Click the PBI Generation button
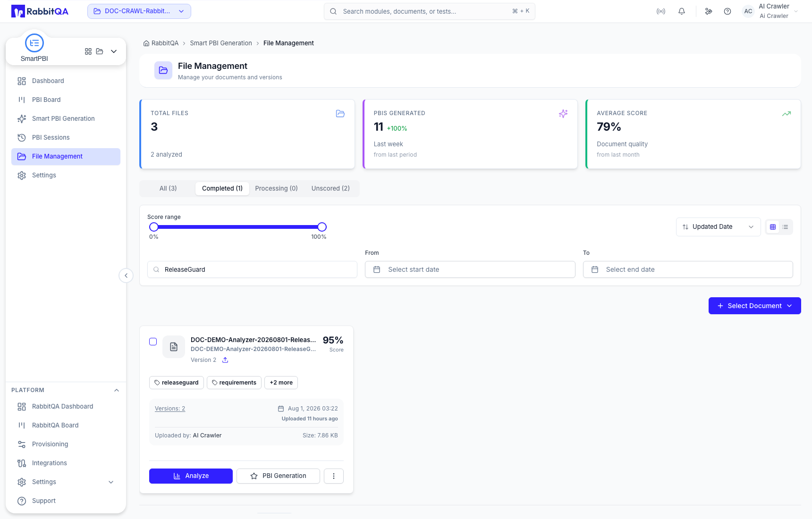Viewport: 812px width, 519px height. tap(278, 476)
